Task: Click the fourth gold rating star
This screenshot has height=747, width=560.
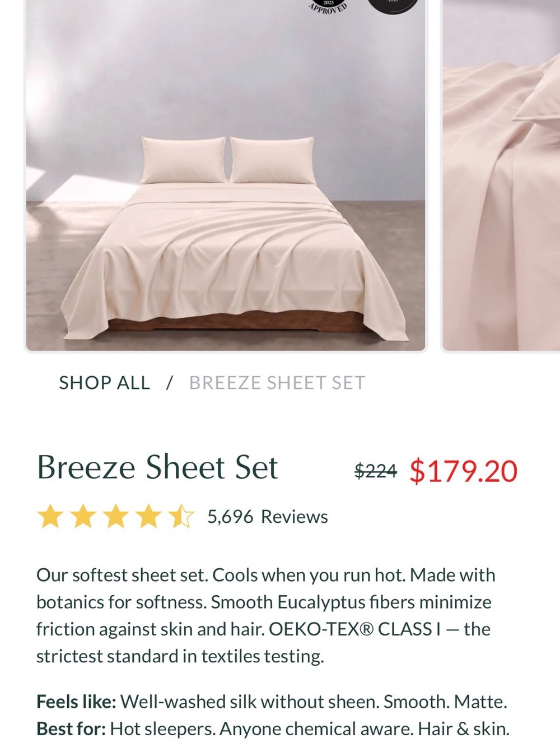Action: tap(148, 517)
